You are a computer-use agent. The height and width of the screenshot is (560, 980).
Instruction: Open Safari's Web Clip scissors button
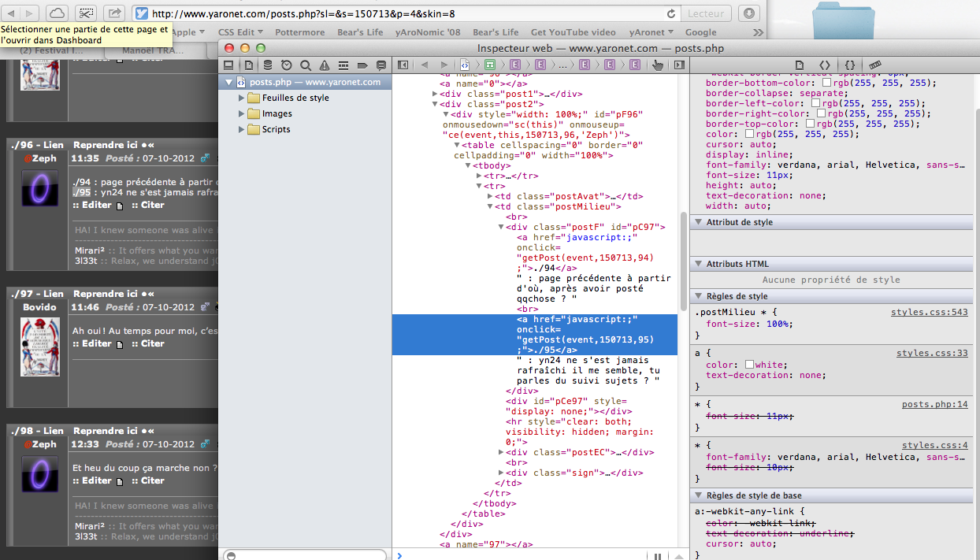86,13
